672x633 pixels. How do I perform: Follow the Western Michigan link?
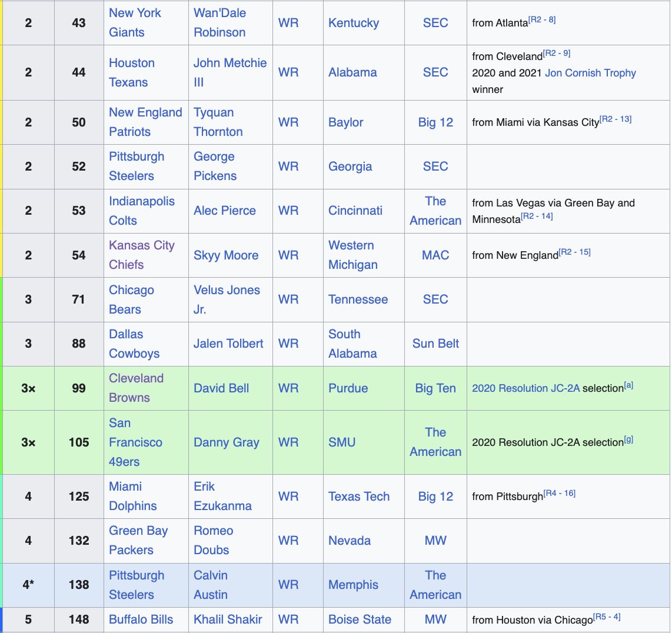pyautogui.click(x=352, y=255)
